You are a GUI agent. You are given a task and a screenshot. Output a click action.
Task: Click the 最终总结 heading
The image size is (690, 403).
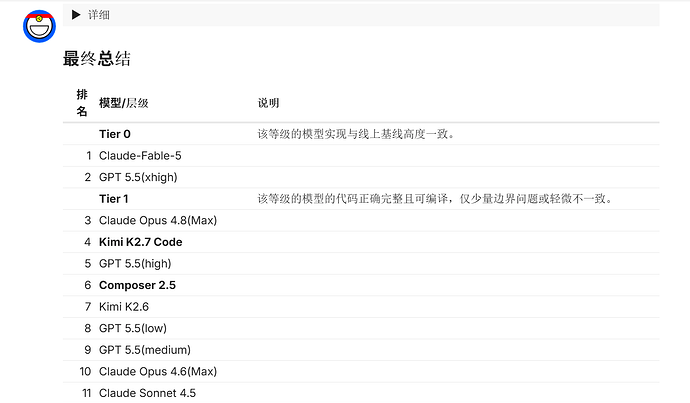[x=97, y=58]
